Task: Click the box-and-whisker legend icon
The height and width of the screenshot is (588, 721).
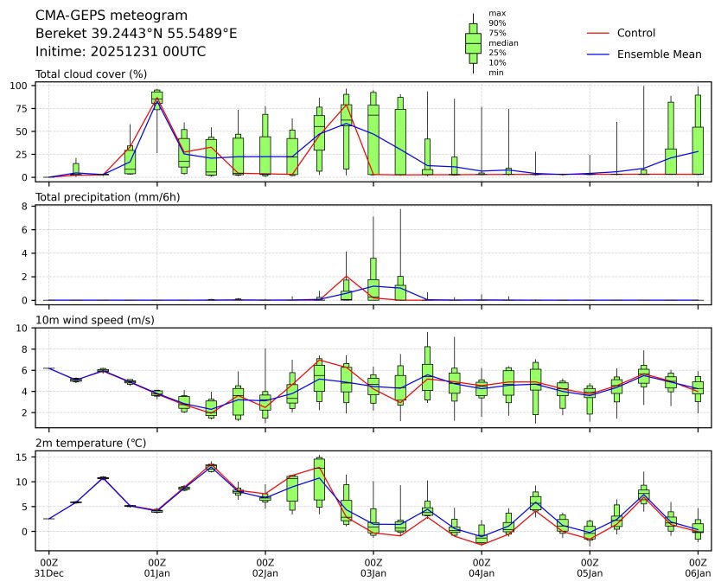Action: click(x=473, y=43)
